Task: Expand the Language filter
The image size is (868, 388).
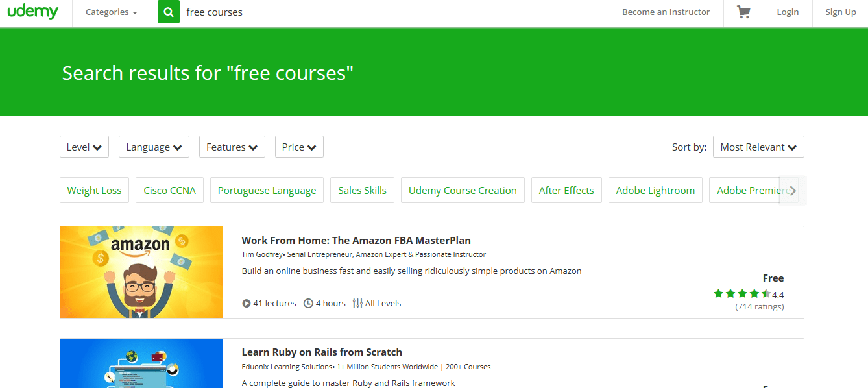Action: [154, 147]
